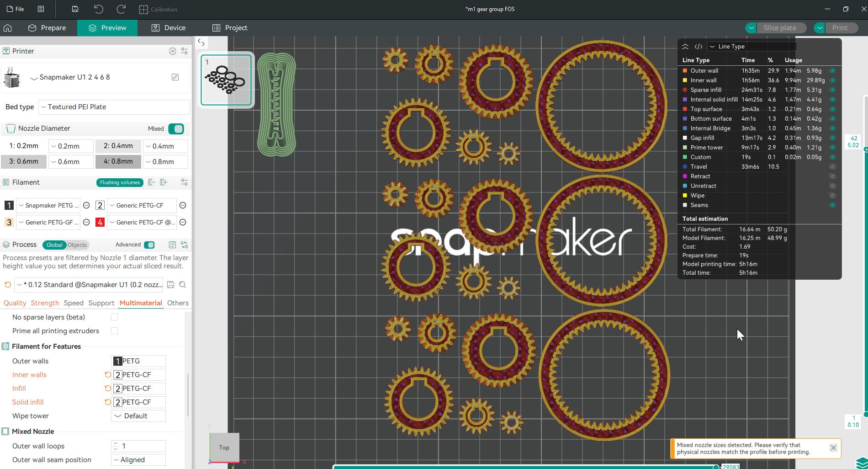This screenshot has height=469, width=868.
Task: Switch to the Device tab
Action: pyautogui.click(x=169, y=28)
